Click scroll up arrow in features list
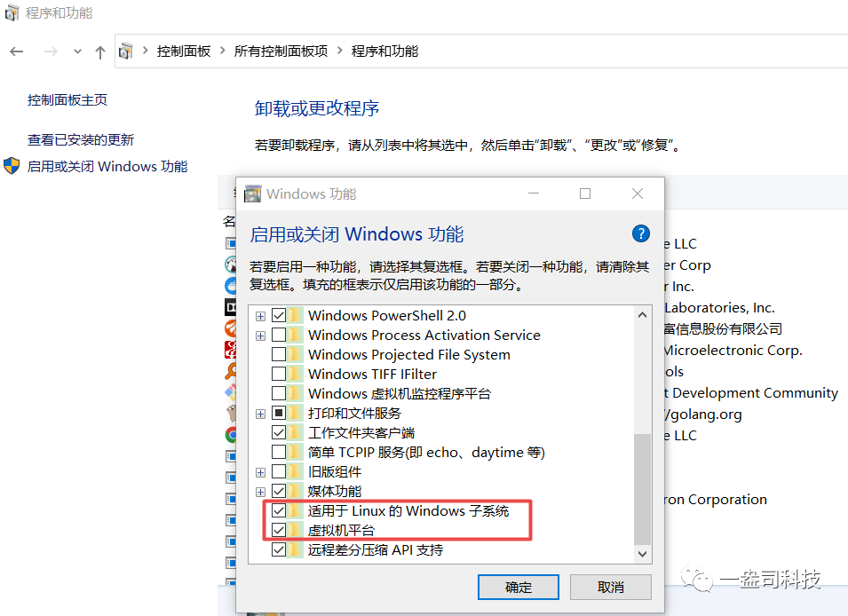Viewport: 848px width, 616px height. [x=642, y=315]
